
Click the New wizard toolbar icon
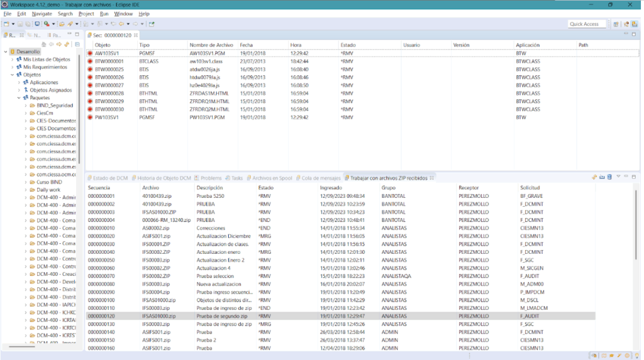click(6, 24)
